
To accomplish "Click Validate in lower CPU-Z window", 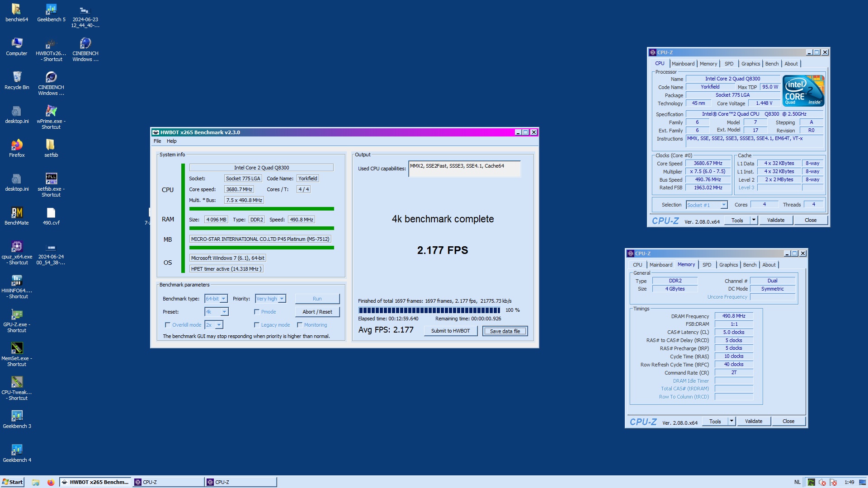I will [x=754, y=421].
